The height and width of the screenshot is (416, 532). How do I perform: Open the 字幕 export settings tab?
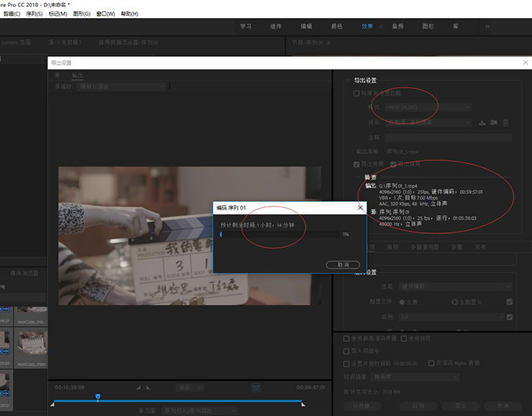click(456, 247)
